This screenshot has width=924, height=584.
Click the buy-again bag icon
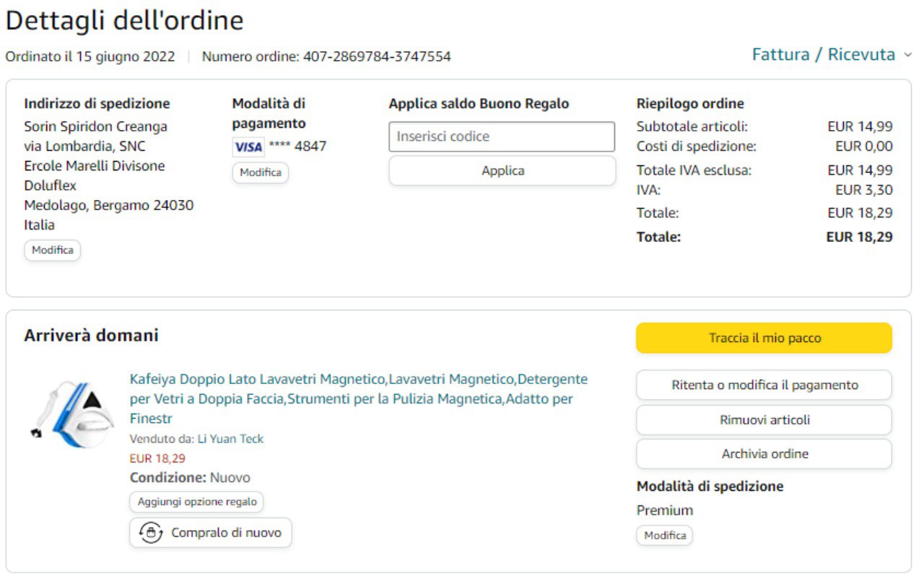tap(150, 533)
